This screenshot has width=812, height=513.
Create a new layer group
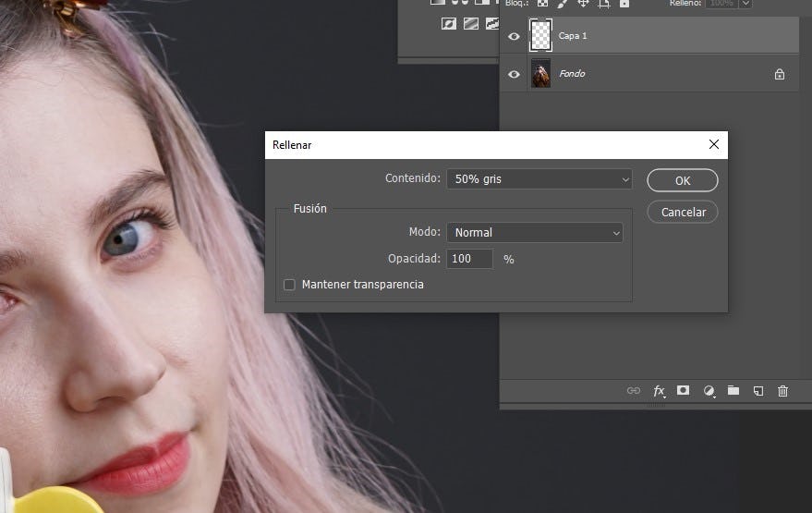(733, 391)
